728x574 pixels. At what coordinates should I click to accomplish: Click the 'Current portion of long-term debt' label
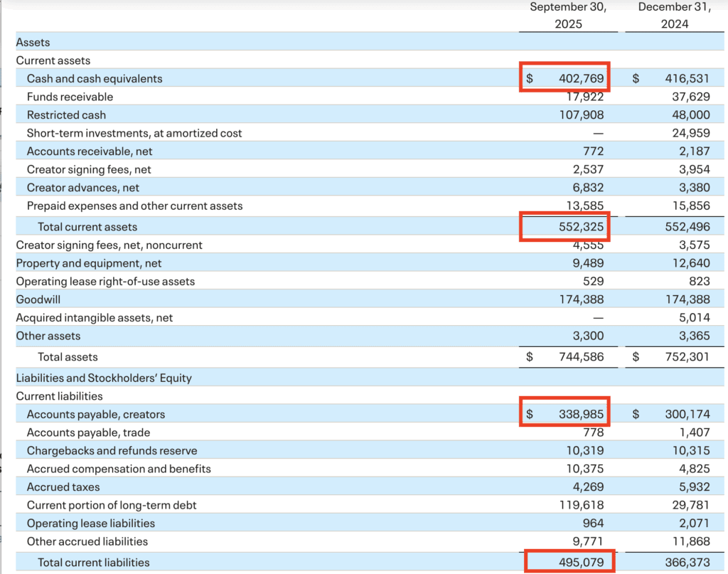(x=112, y=505)
